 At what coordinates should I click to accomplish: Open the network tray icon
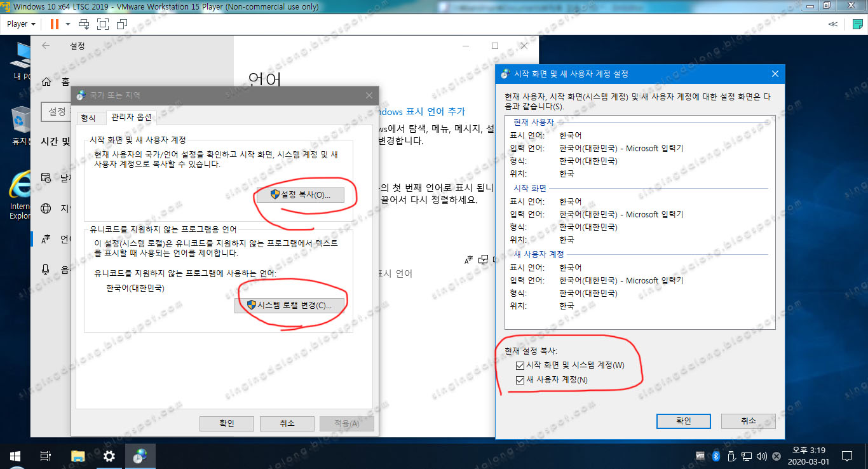[746, 456]
